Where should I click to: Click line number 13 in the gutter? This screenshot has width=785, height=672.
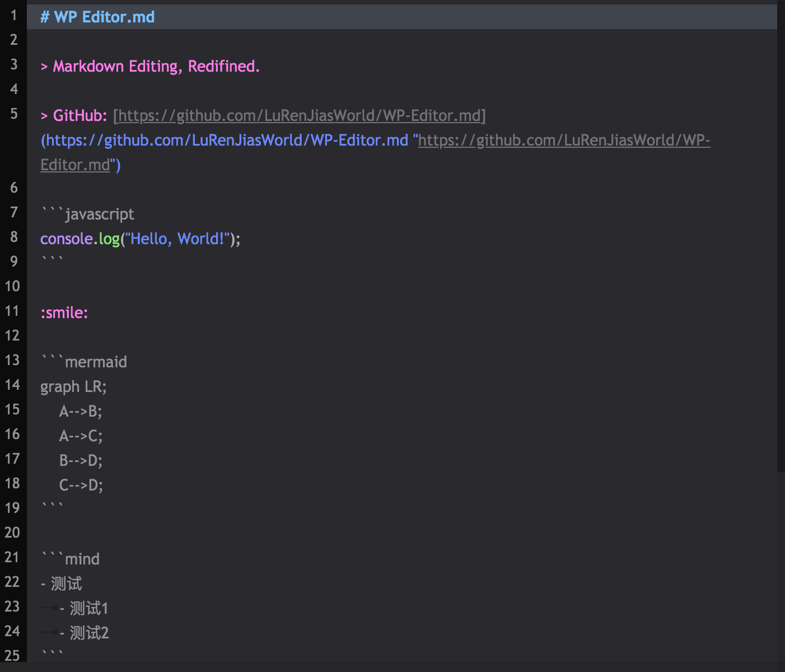click(x=12, y=360)
